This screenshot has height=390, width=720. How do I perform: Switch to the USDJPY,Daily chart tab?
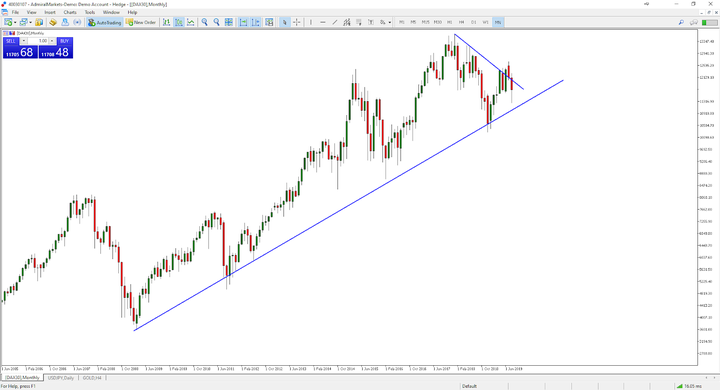point(61,378)
